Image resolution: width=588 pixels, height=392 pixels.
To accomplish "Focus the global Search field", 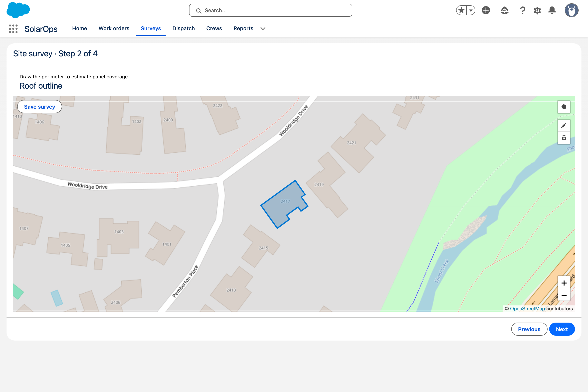I will 271,10.
